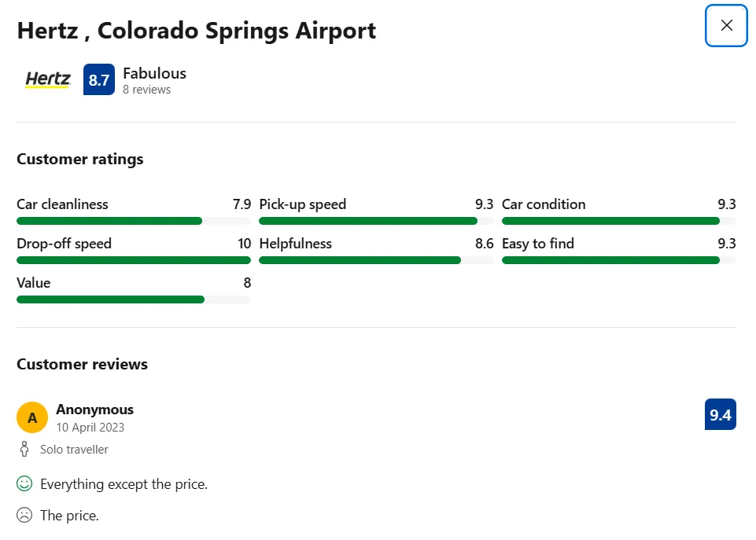
Task: Click the Helpfulness rating bar
Action: [376, 260]
